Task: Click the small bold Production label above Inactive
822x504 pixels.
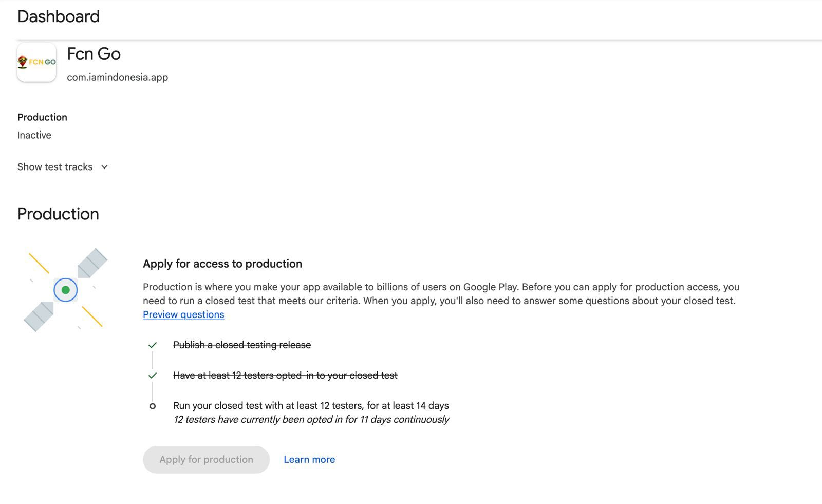Action: [42, 117]
